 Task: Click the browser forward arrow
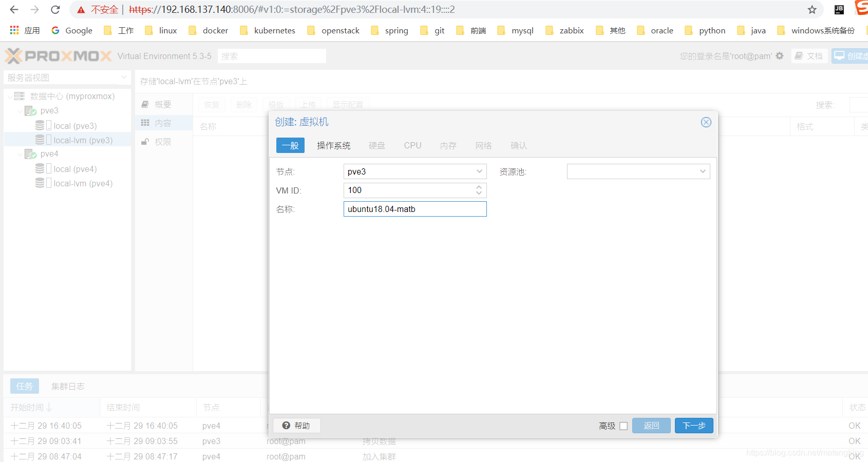[x=34, y=10]
